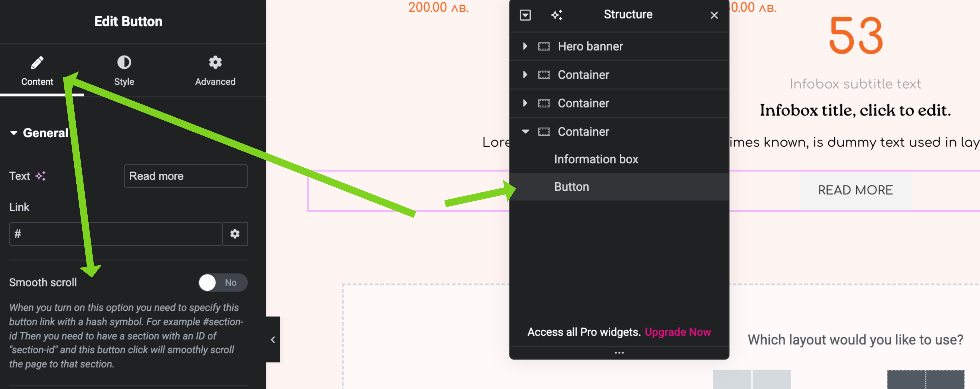Click the READ MORE button on canvas
Viewport: 980px width, 389px height.
coord(855,190)
